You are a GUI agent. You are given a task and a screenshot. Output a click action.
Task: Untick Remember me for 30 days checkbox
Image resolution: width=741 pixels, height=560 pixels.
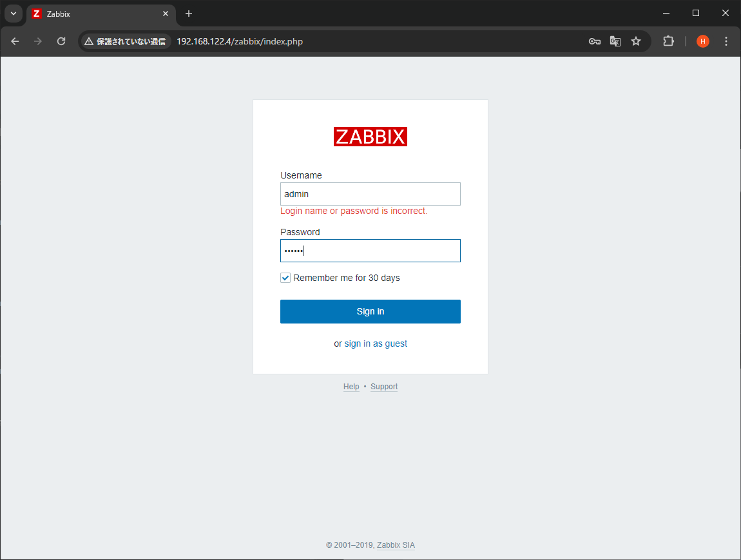pyautogui.click(x=285, y=278)
